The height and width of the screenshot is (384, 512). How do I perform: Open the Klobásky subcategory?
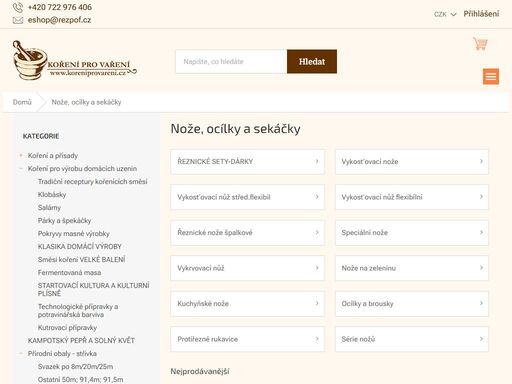[x=52, y=195]
